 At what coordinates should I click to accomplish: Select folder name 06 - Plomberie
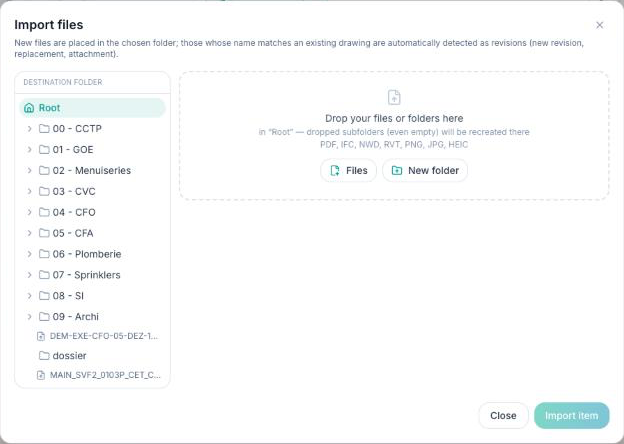pos(87,254)
